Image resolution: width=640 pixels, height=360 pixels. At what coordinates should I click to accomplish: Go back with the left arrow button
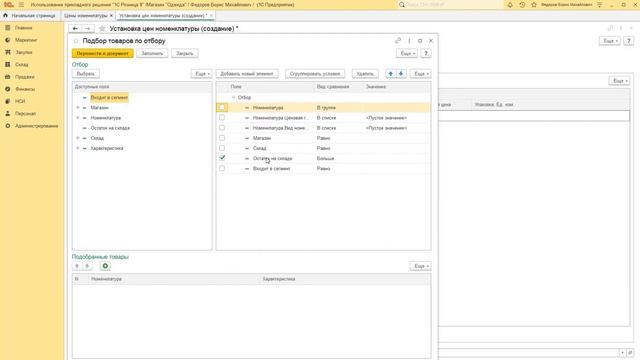pyautogui.click(x=75, y=29)
